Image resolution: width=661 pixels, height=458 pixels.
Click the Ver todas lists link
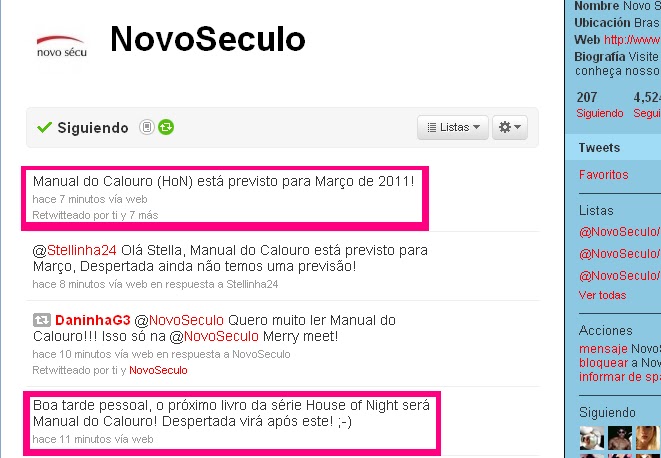(x=602, y=295)
